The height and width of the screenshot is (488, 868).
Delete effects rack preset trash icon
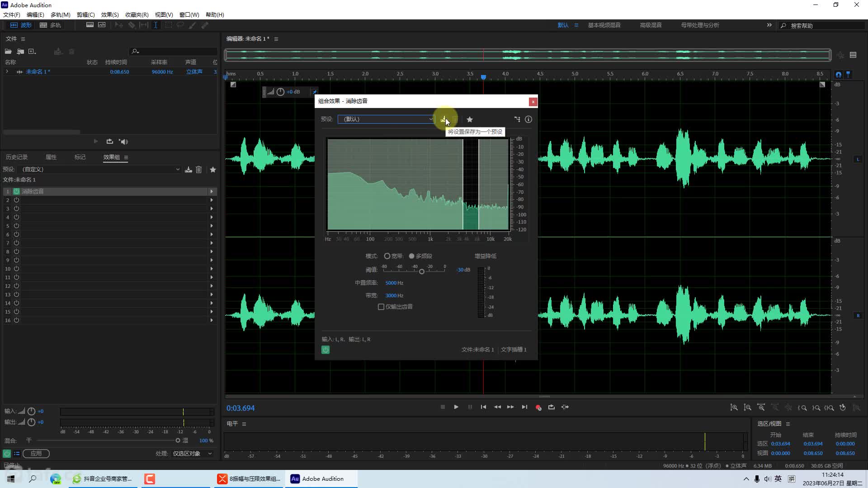point(198,169)
